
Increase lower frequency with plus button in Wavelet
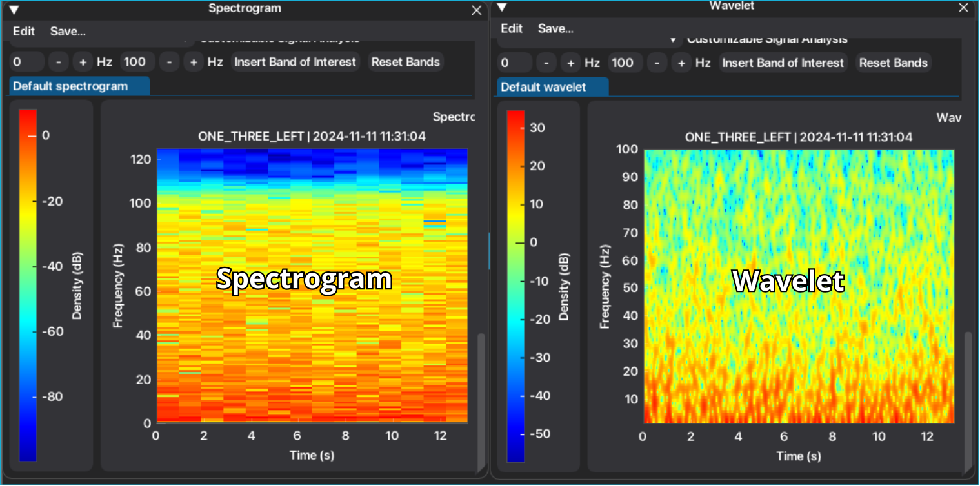570,63
